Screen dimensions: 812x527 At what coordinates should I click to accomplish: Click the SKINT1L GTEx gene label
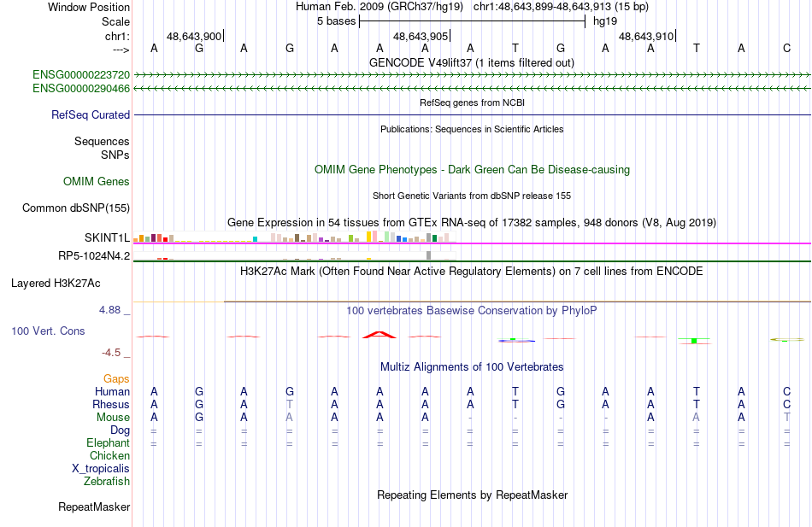coord(107,237)
